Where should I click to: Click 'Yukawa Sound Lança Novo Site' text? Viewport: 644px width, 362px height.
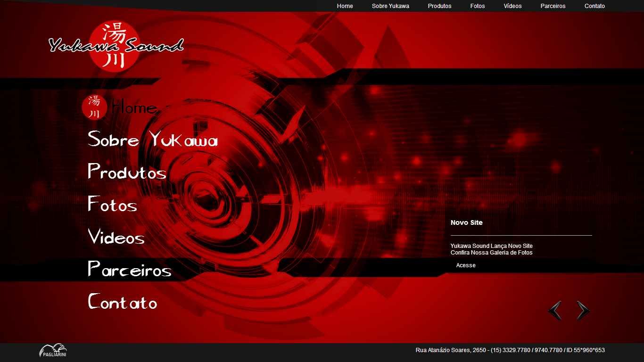point(492,246)
